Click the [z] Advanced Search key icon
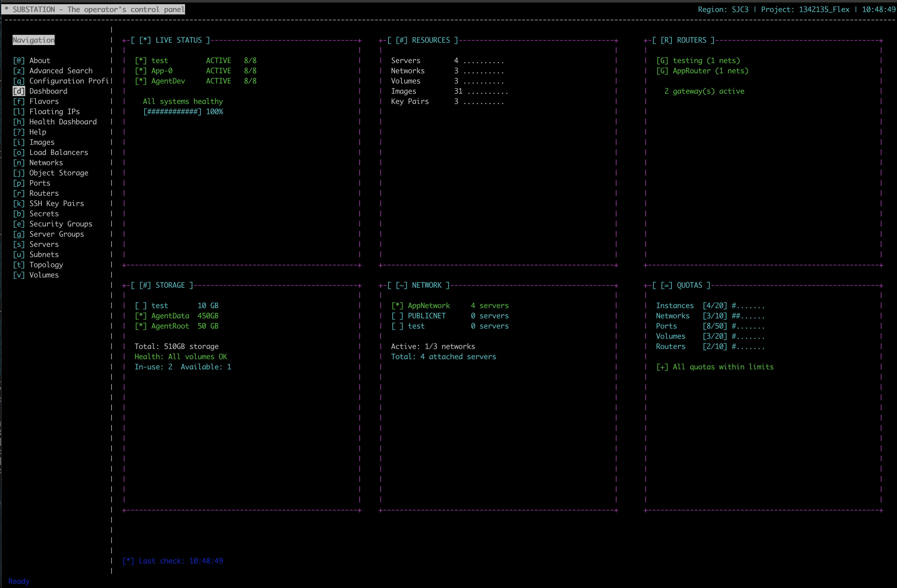This screenshot has width=897, height=588. click(x=19, y=71)
